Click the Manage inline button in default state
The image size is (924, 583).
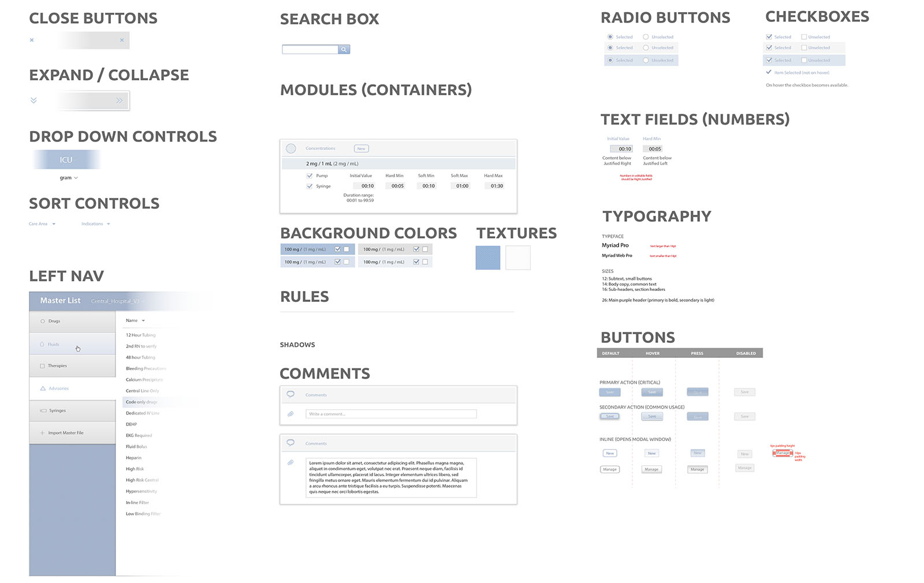tap(609, 469)
